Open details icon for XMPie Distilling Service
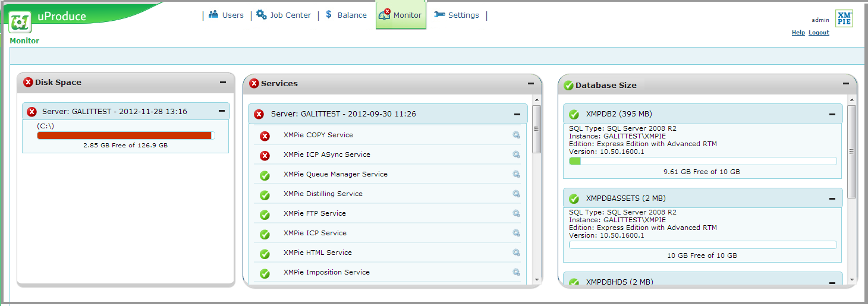The image size is (868, 306). tap(517, 194)
